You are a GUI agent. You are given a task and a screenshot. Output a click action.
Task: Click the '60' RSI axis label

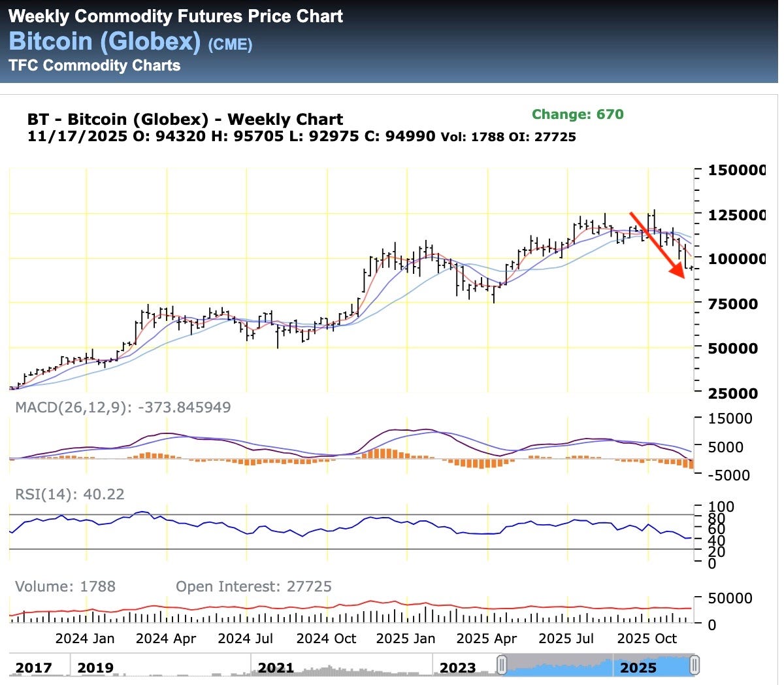(717, 529)
